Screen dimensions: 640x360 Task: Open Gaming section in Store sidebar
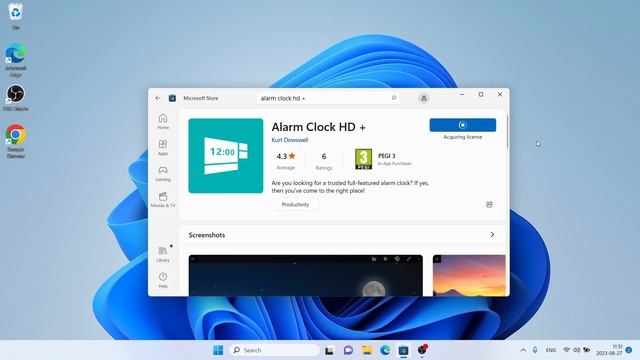pos(163,173)
